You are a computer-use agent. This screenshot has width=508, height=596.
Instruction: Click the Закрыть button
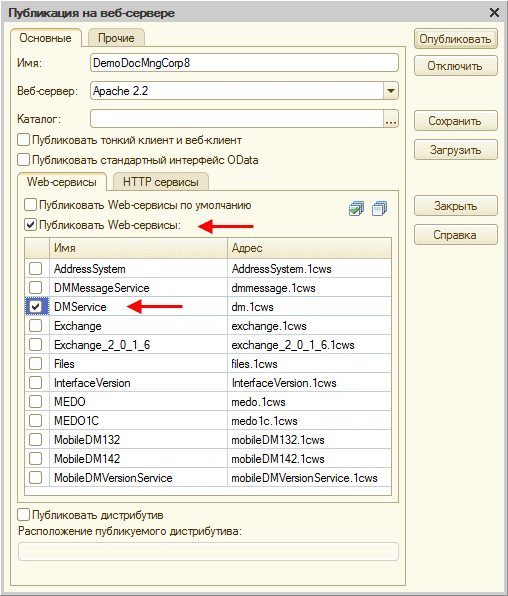(456, 206)
